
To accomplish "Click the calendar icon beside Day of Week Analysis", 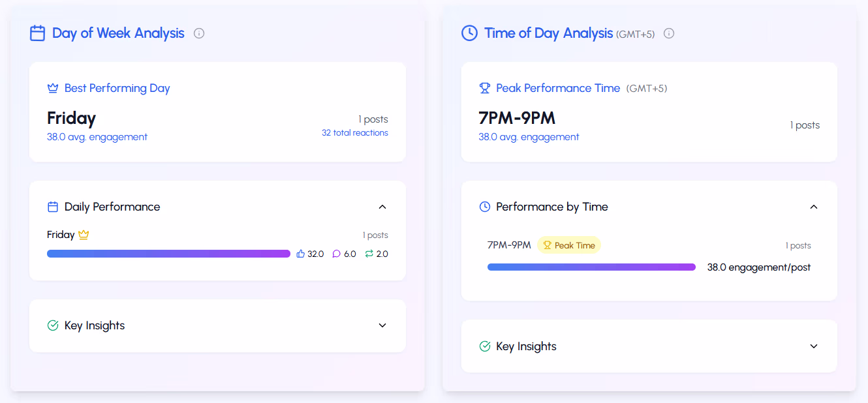I will 37,33.
